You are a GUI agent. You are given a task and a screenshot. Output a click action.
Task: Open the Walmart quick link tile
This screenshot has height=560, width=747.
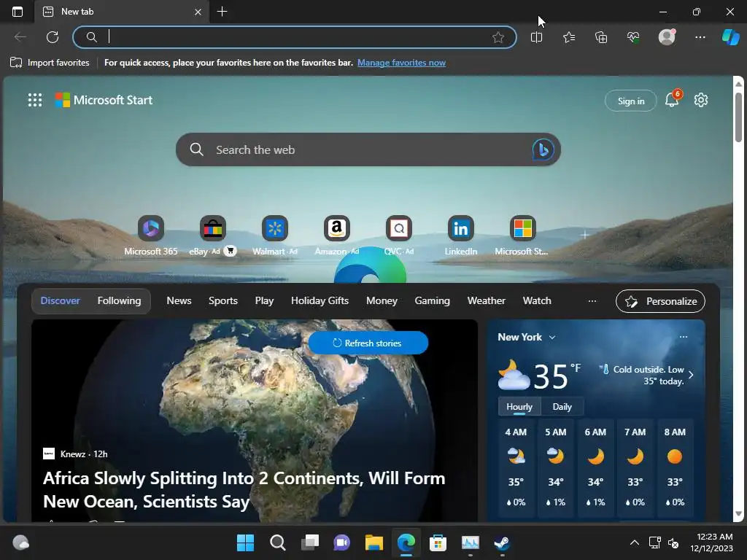click(x=275, y=236)
